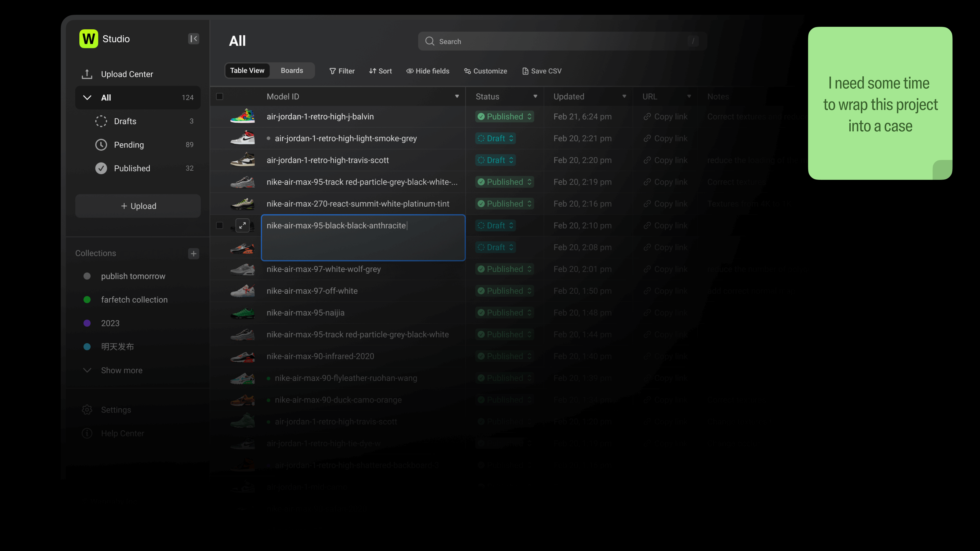Copy link for air-jordan-1-retro-high-j-balvin
Screen dimensions: 980x551
[x=665, y=117]
